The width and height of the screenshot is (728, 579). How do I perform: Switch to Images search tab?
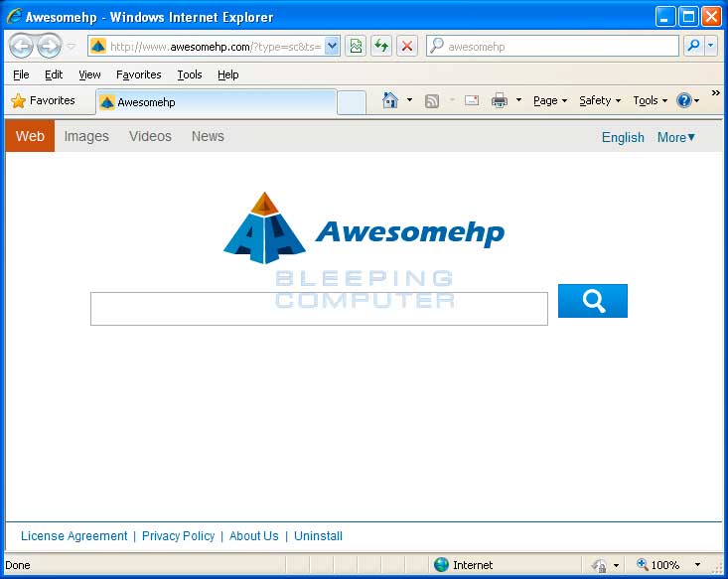pyautogui.click(x=86, y=136)
